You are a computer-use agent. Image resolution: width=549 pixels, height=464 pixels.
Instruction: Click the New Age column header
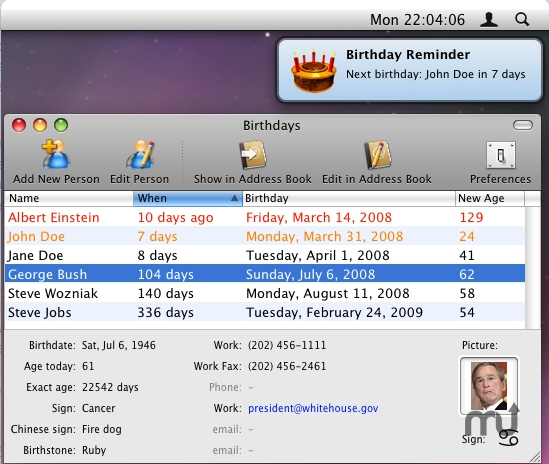(x=490, y=198)
